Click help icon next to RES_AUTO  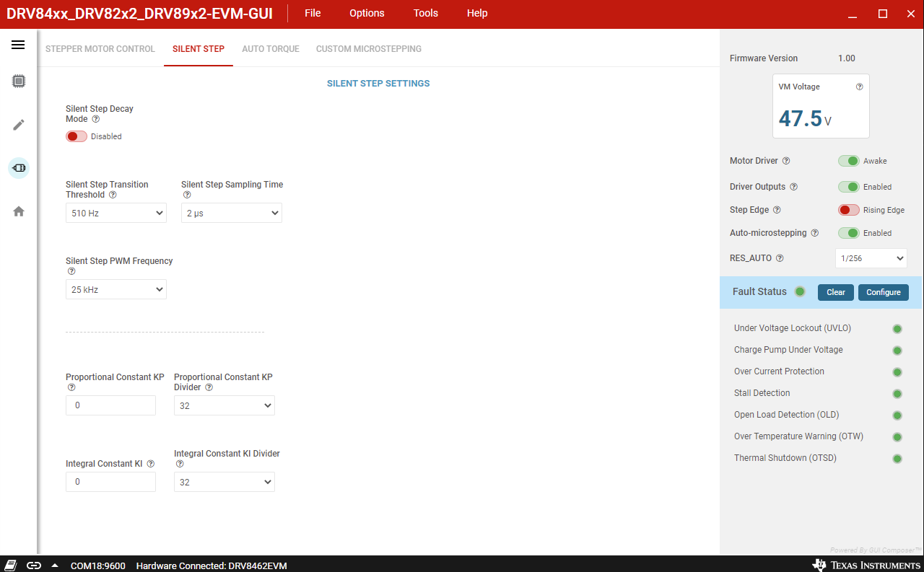780,258
